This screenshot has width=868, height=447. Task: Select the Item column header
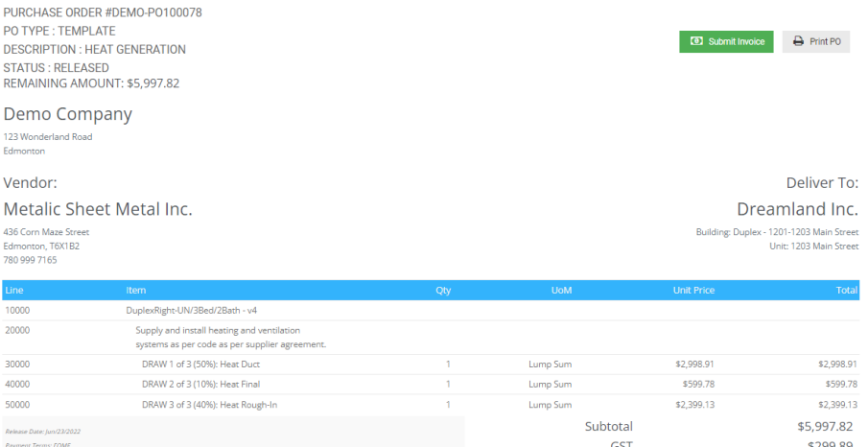pos(135,290)
